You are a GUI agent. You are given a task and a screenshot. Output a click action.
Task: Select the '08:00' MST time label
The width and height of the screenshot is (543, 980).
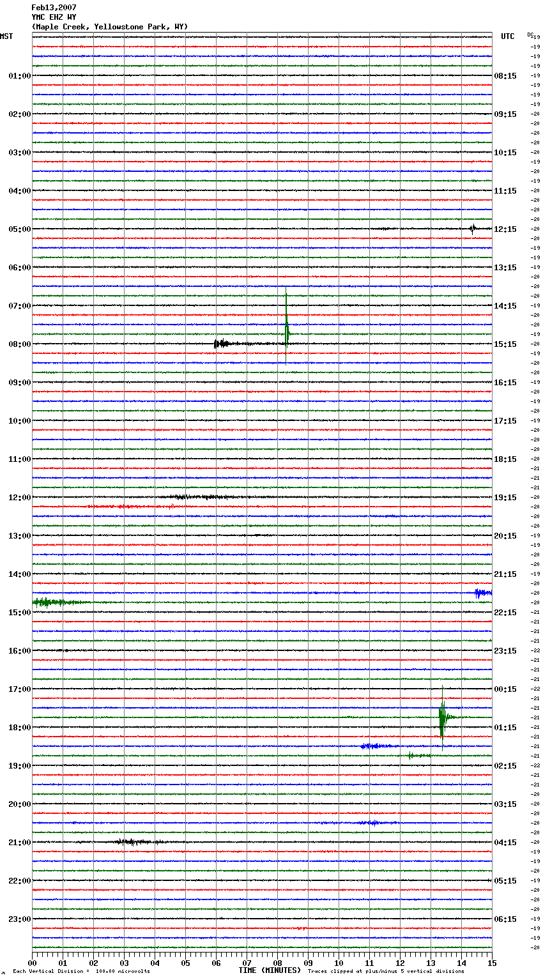[20, 344]
